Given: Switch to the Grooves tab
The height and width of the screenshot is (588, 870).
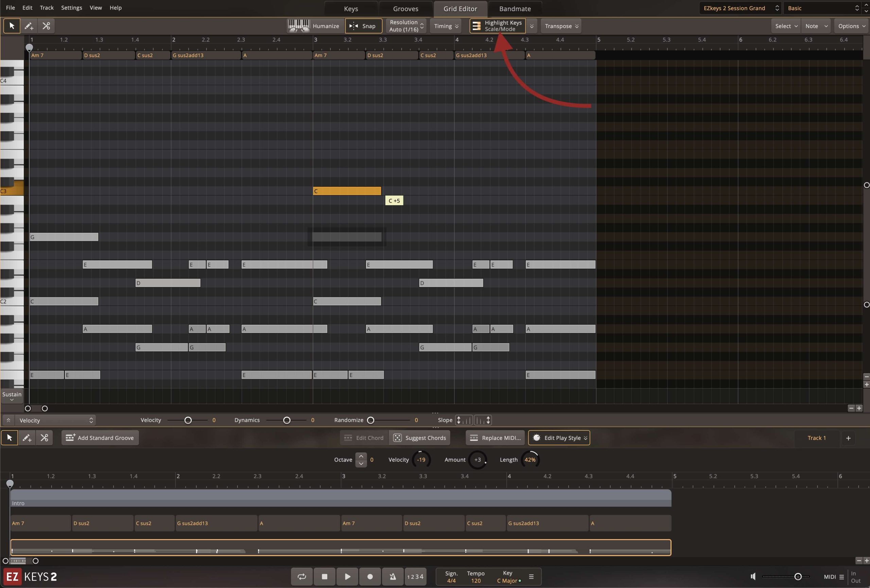Looking at the screenshot, I should click(405, 8).
